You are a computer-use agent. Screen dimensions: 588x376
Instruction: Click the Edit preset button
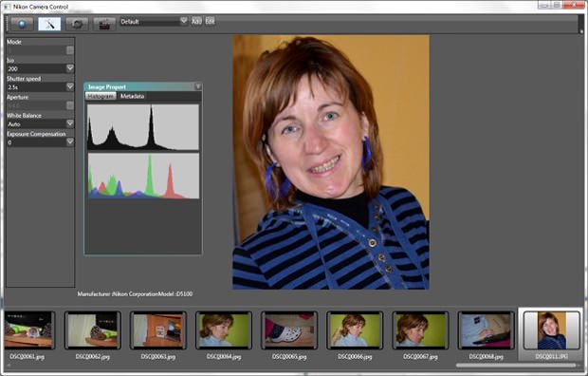[210, 22]
